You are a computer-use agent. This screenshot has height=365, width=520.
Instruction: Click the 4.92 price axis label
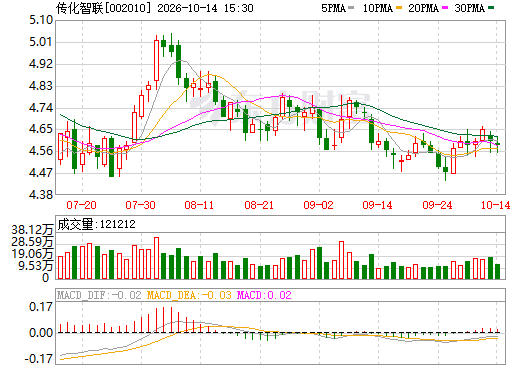pos(41,64)
